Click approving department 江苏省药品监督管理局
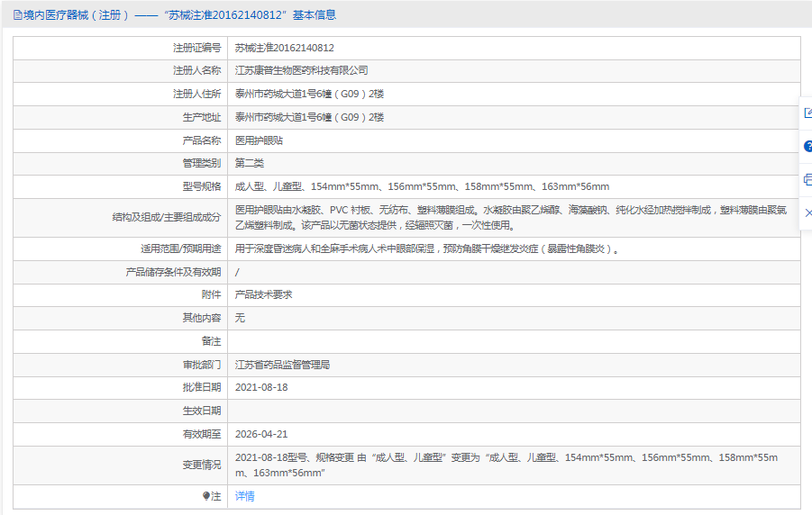 tap(282, 365)
